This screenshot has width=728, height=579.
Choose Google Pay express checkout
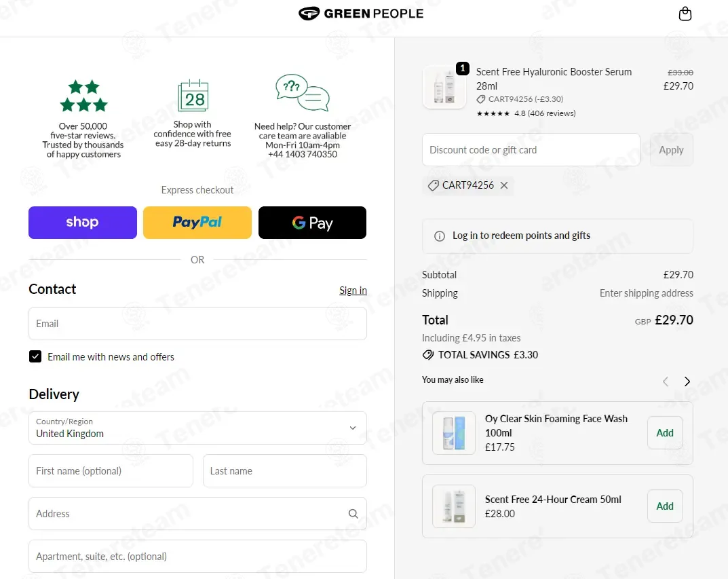(x=313, y=223)
